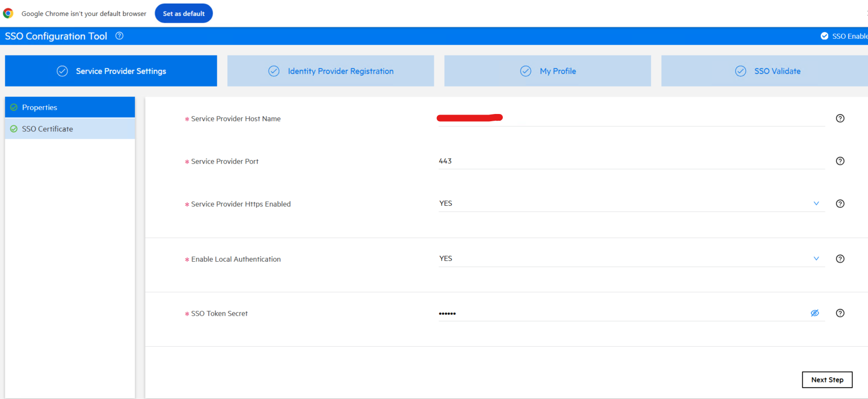868x399 pixels.
Task: Show help for Service Provider Https Enabled
Action: pyautogui.click(x=840, y=204)
